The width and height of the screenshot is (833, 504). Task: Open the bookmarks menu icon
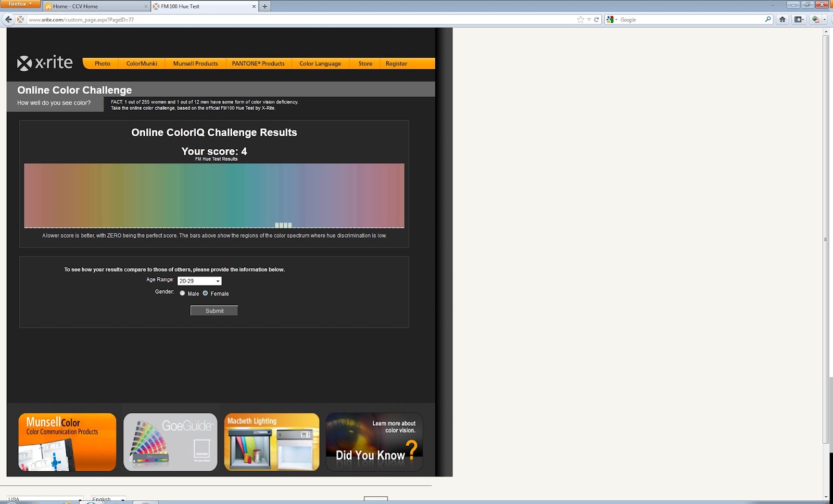pos(799,20)
